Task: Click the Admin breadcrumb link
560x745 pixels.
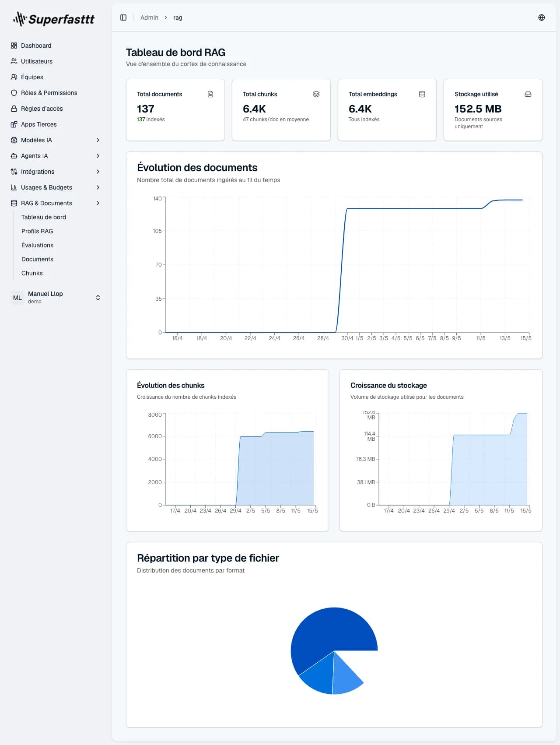Action: click(x=149, y=18)
